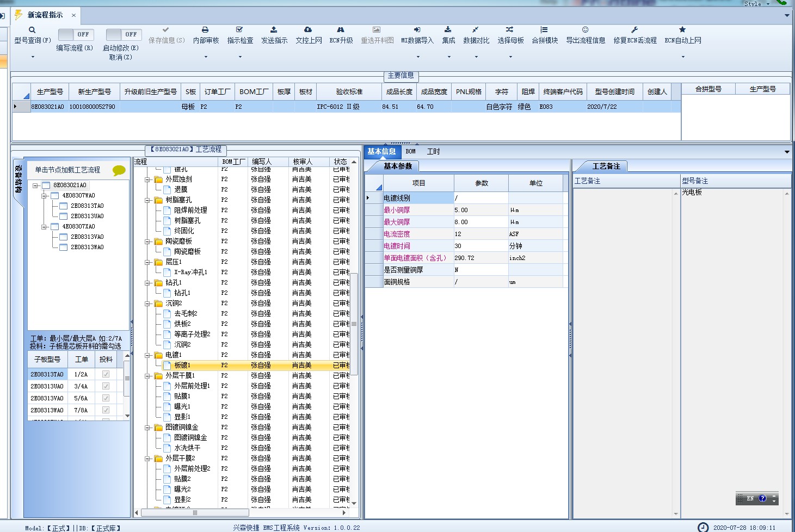
Task: Click the 导出流程信息 smiley icon
Action: click(x=585, y=29)
